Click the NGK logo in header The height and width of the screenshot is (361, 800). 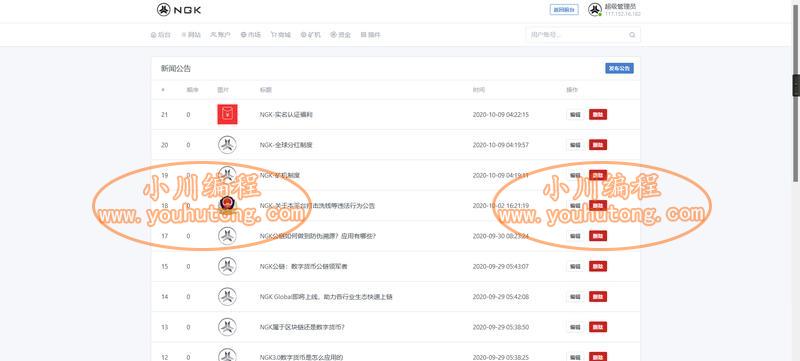(x=179, y=10)
